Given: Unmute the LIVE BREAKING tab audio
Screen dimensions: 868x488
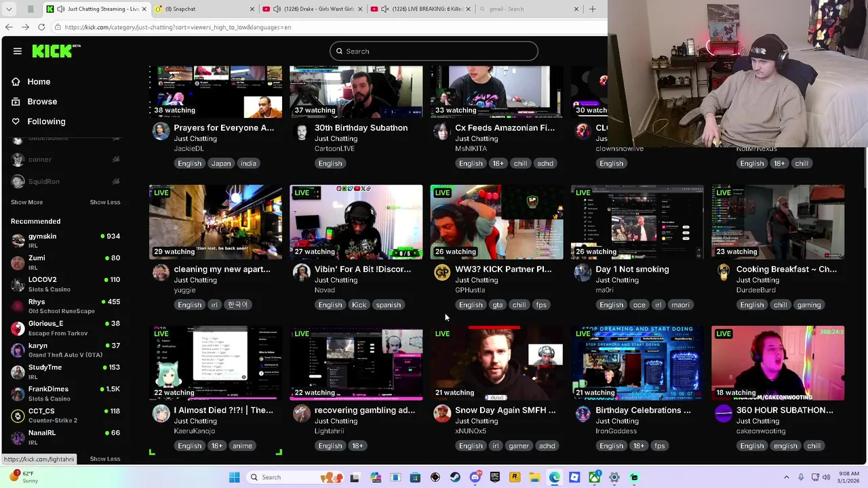Looking at the screenshot, I should (384, 9).
